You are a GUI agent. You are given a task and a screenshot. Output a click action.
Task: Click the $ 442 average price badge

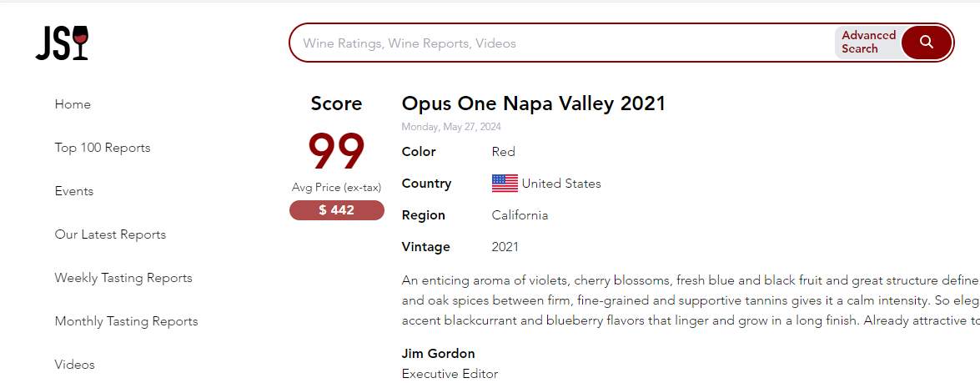tap(336, 210)
